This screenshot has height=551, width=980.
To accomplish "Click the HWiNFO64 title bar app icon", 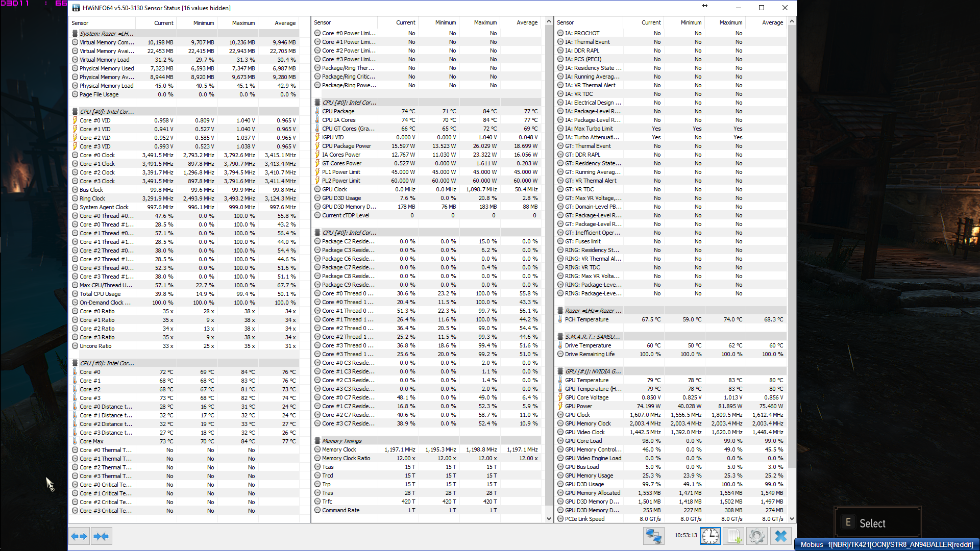I will (x=76, y=8).
